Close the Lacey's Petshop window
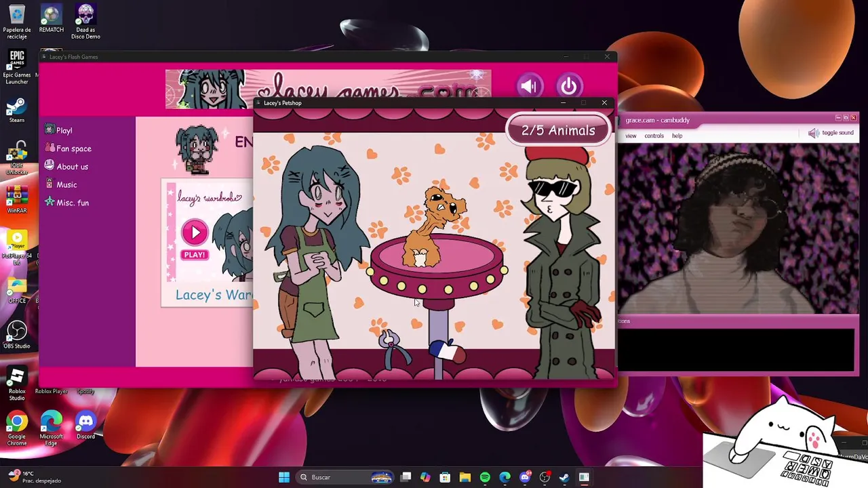This screenshot has width=868, height=488. pyautogui.click(x=604, y=102)
